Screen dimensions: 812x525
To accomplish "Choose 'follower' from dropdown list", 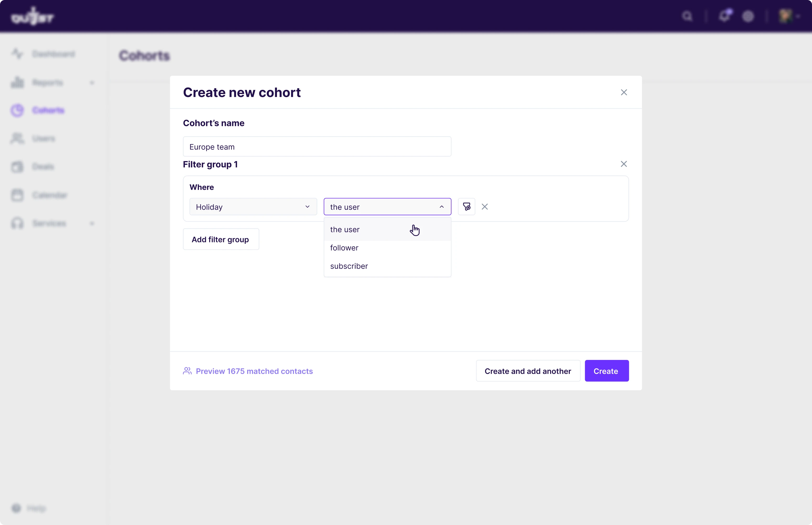I will 344,248.
